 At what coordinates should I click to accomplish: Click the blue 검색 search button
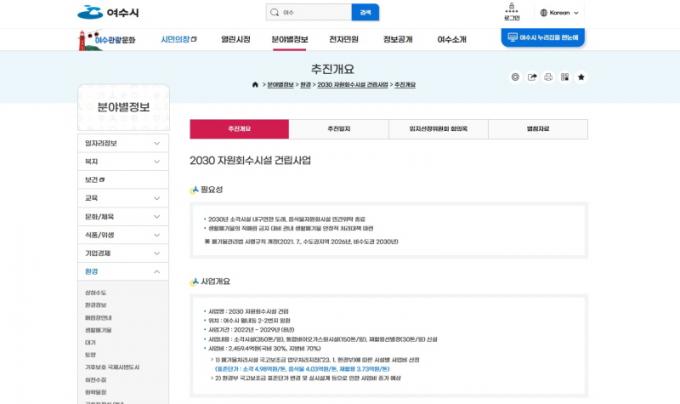point(365,13)
